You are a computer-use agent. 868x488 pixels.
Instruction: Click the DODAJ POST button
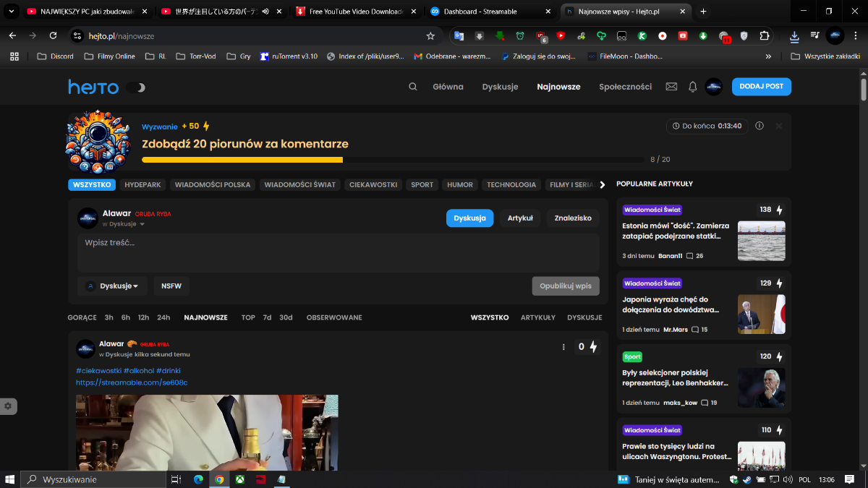click(761, 87)
